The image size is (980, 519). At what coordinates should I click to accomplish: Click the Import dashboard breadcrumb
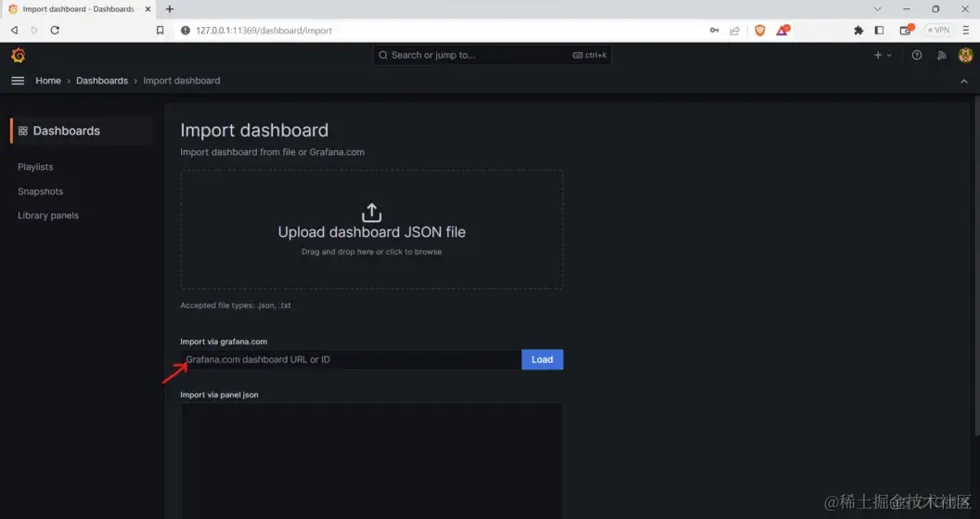click(x=181, y=81)
